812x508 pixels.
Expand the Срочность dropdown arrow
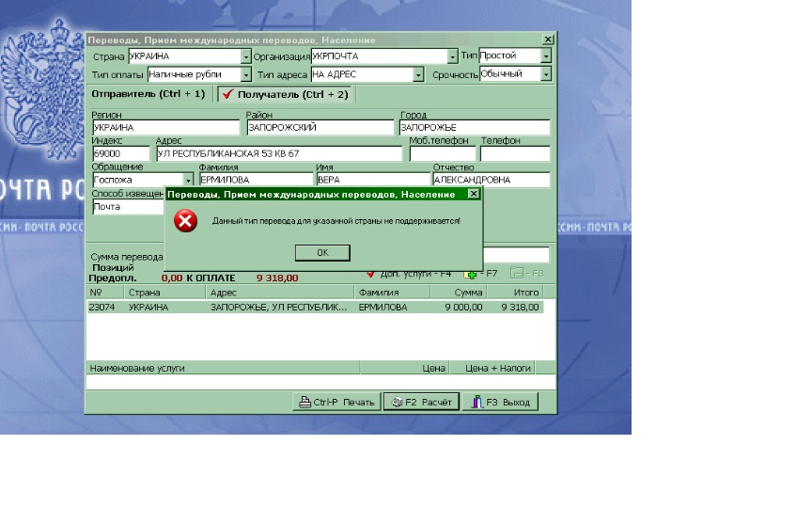pos(546,74)
